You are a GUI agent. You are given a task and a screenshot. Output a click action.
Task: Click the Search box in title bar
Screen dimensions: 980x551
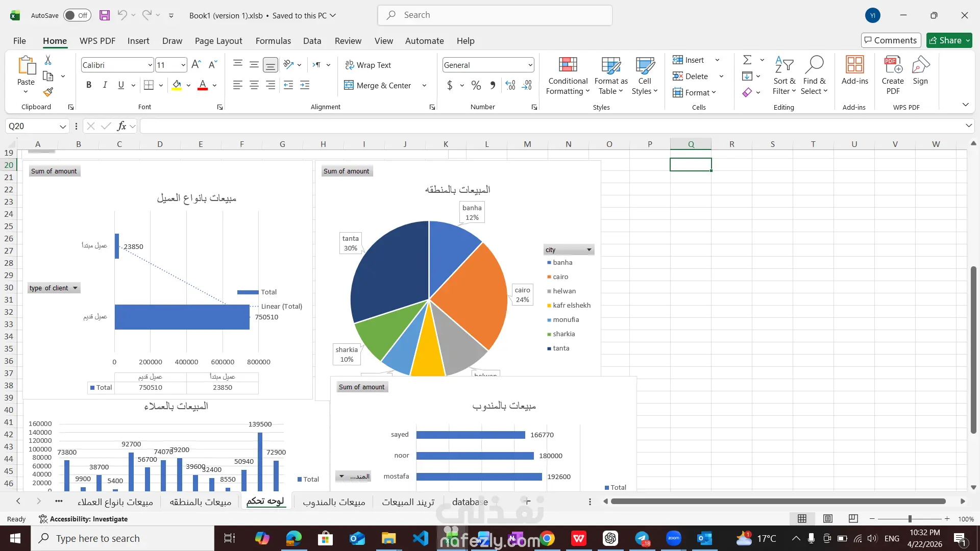495,15
